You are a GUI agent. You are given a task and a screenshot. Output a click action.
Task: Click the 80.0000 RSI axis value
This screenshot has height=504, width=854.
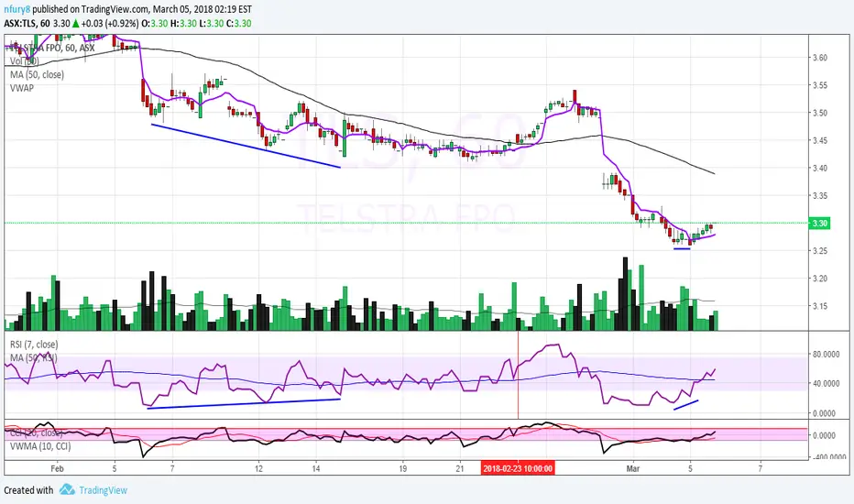[825, 354]
